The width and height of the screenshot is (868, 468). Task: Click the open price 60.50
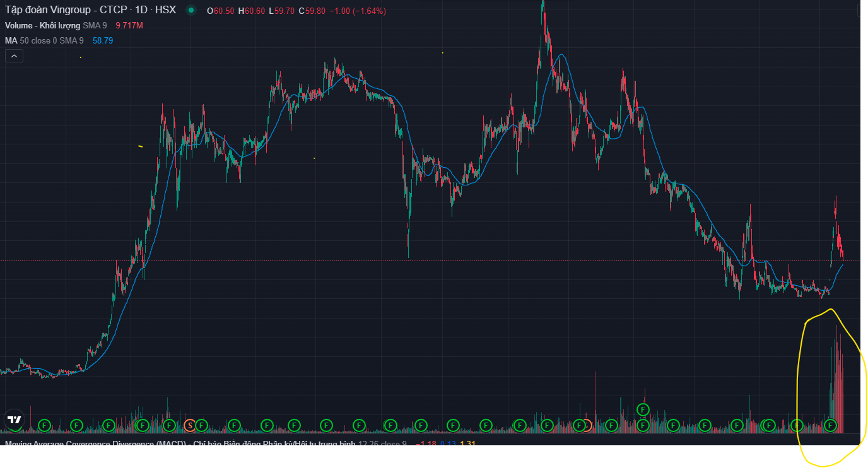[223, 11]
